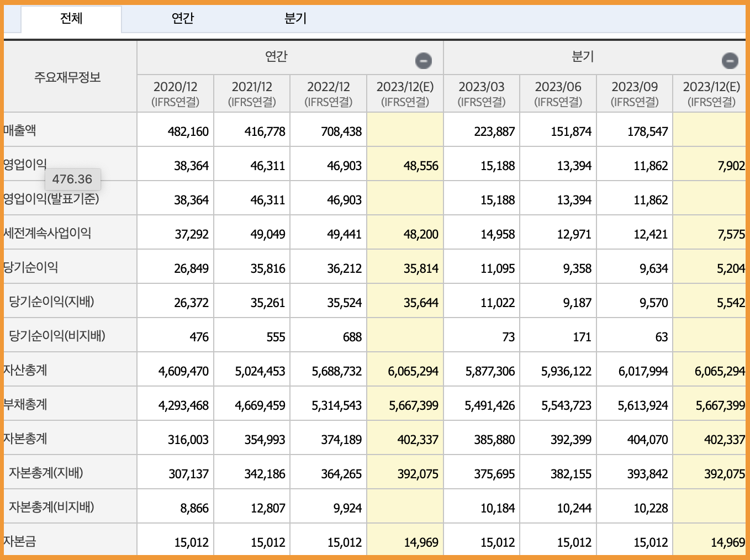Switch to the 연간 tab
The width and height of the screenshot is (750, 560).
tap(183, 19)
